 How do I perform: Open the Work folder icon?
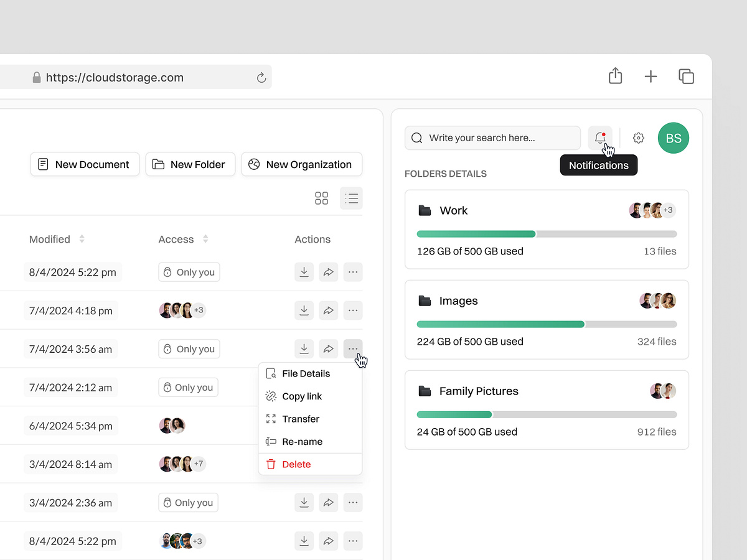click(425, 210)
